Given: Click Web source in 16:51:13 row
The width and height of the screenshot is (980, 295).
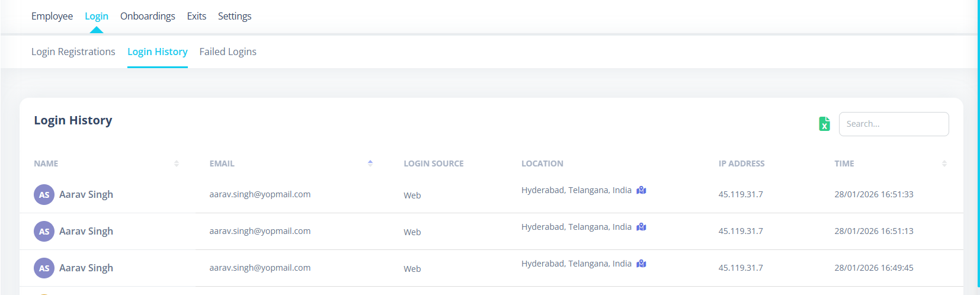Looking at the screenshot, I should click(412, 232).
